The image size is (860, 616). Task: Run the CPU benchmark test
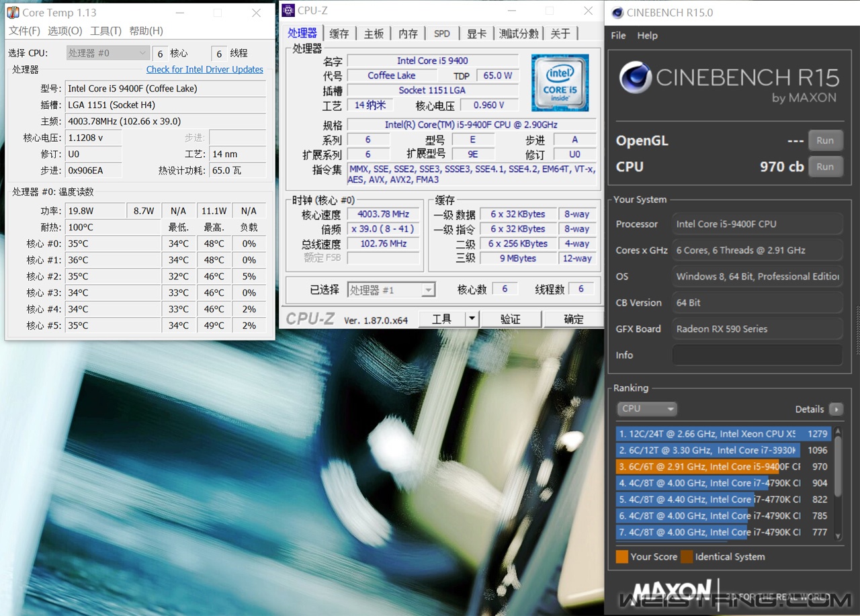pyautogui.click(x=825, y=167)
